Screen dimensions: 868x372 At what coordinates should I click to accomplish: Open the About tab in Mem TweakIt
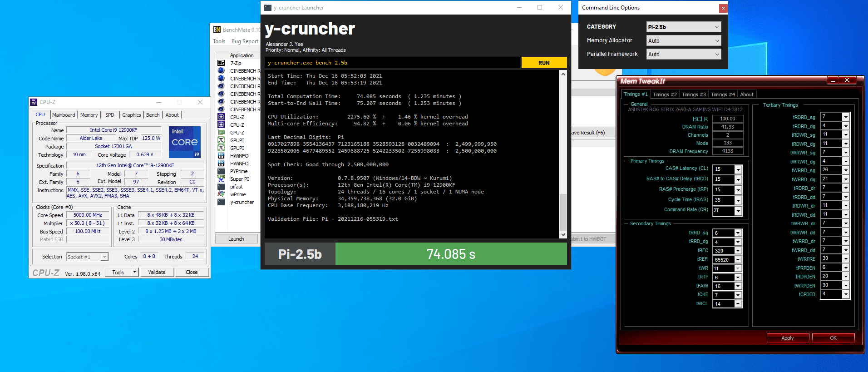coord(747,94)
